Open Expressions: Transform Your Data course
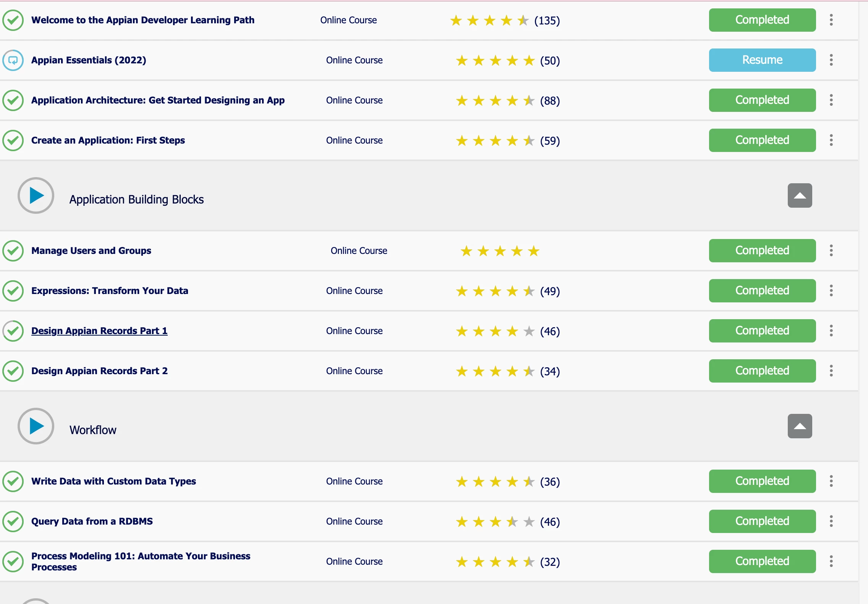 click(110, 291)
